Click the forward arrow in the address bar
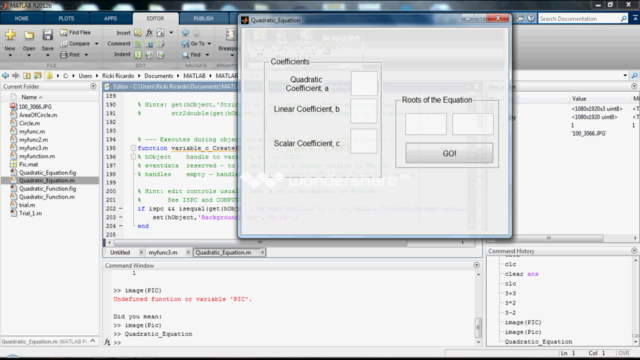Image resolution: width=640 pixels, height=360 pixels. click(16, 76)
